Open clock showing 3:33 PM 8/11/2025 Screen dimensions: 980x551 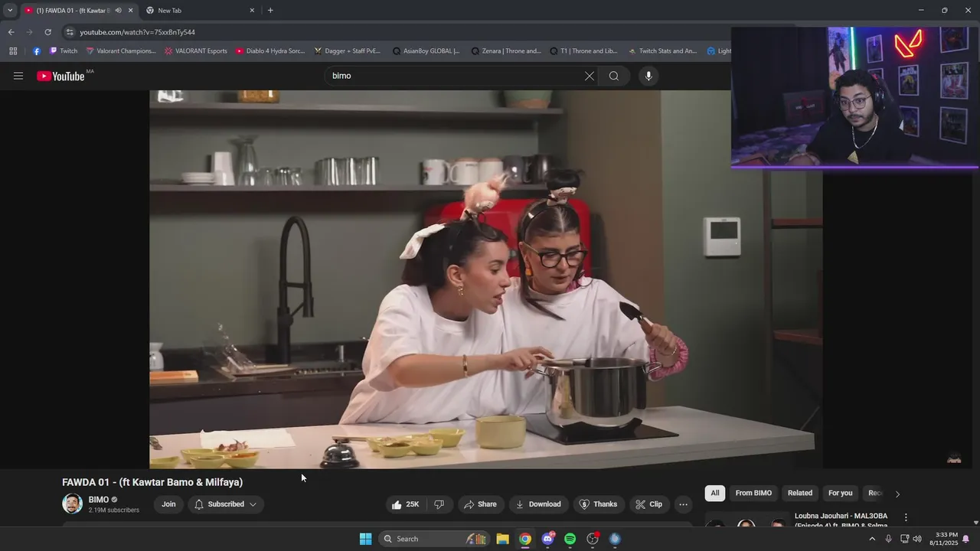click(x=943, y=539)
